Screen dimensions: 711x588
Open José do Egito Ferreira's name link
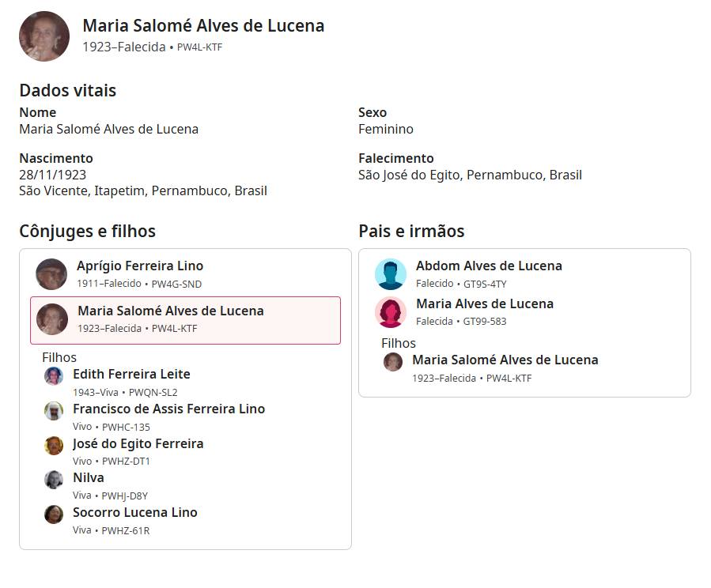click(138, 444)
